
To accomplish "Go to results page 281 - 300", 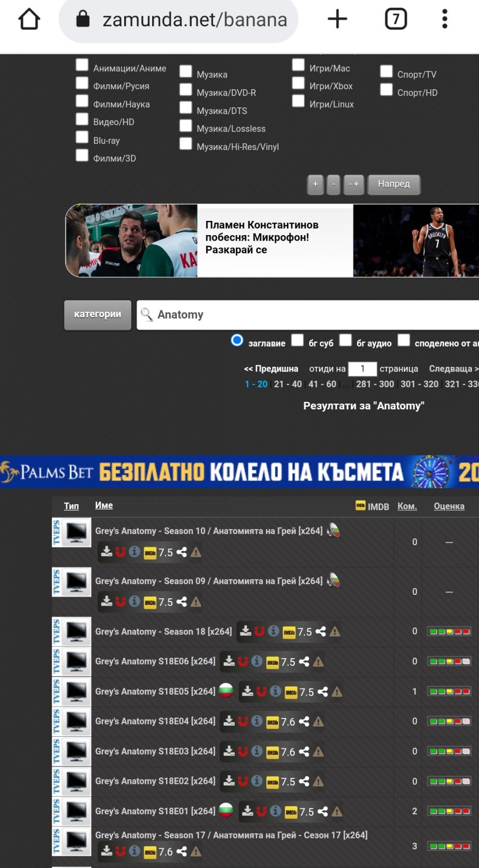I will pyautogui.click(x=375, y=384).
